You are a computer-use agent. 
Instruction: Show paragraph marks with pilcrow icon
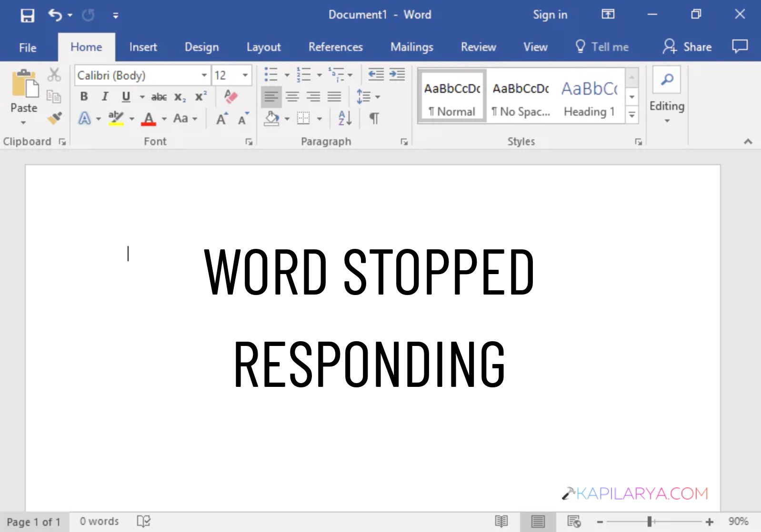(375, 118)
